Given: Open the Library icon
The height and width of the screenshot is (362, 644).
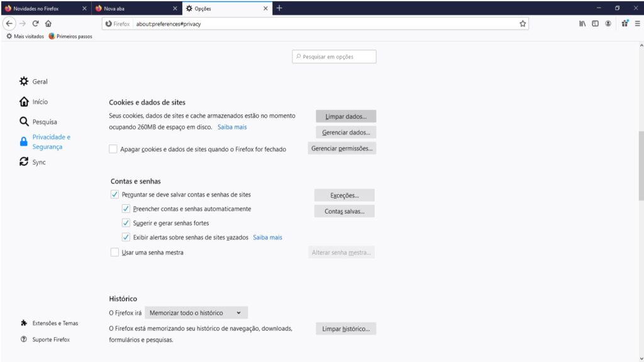Looking at the screenshot, I should [x=582, y=24].
